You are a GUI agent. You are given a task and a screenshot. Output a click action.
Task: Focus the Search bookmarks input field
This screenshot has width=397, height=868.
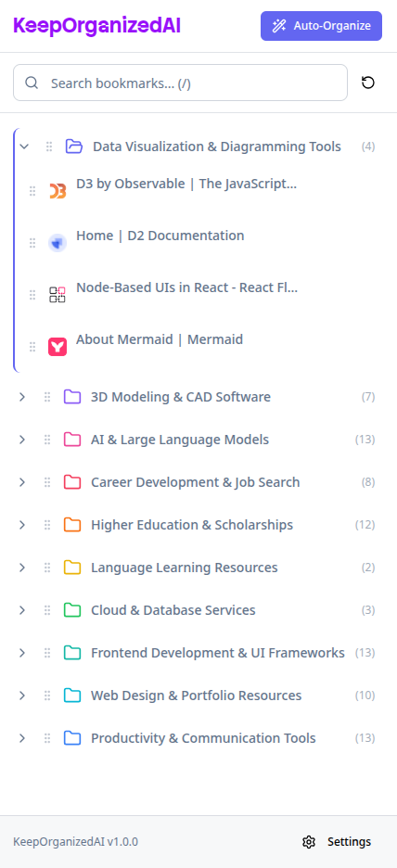(x=181, y=83)
